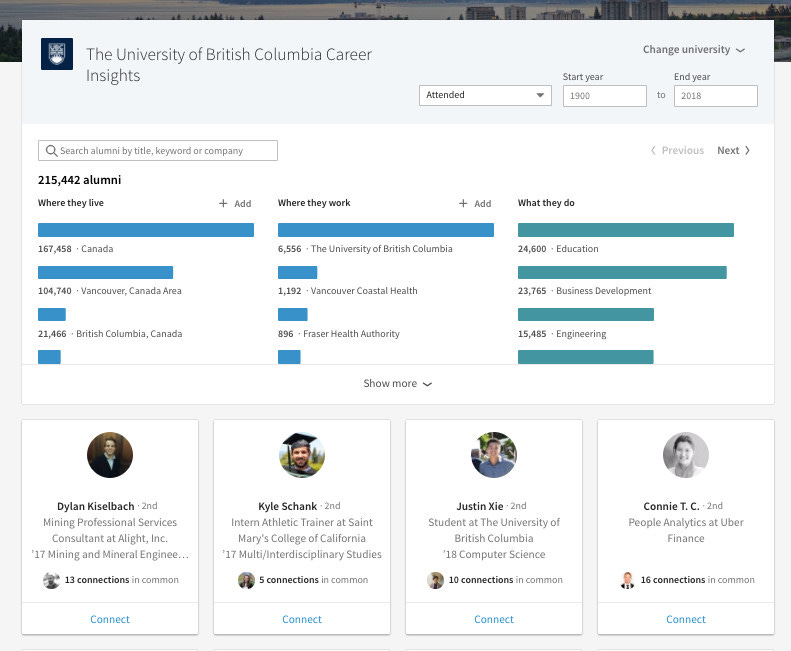
Task: View 16 connections in common
Action: coord(698,580)
